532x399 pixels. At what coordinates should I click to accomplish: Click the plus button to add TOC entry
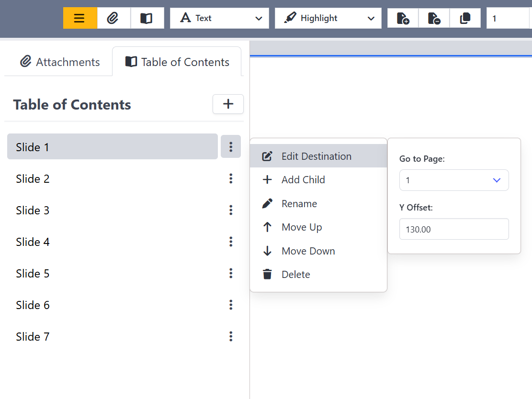point(228,104)
